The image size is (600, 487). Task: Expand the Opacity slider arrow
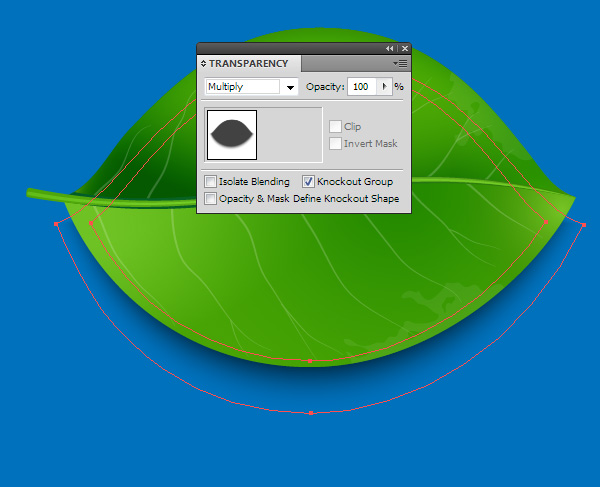click(384, 87)
